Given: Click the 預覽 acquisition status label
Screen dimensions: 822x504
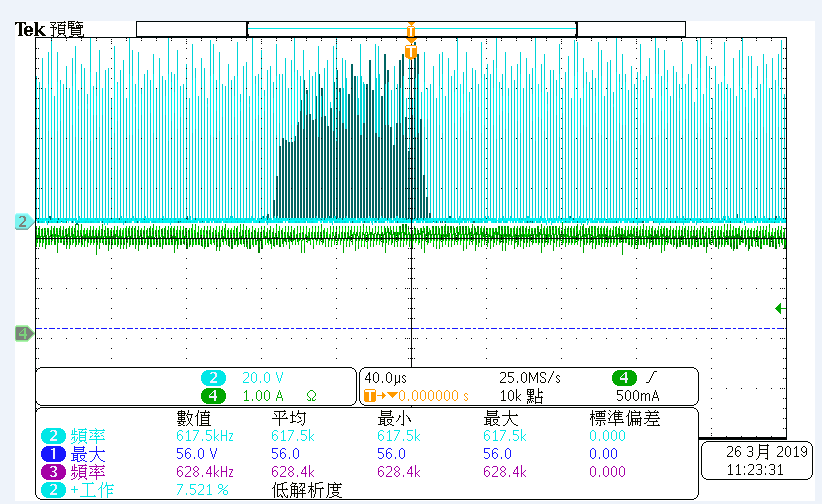Looking at the screenshot, I should pos(67,29).
